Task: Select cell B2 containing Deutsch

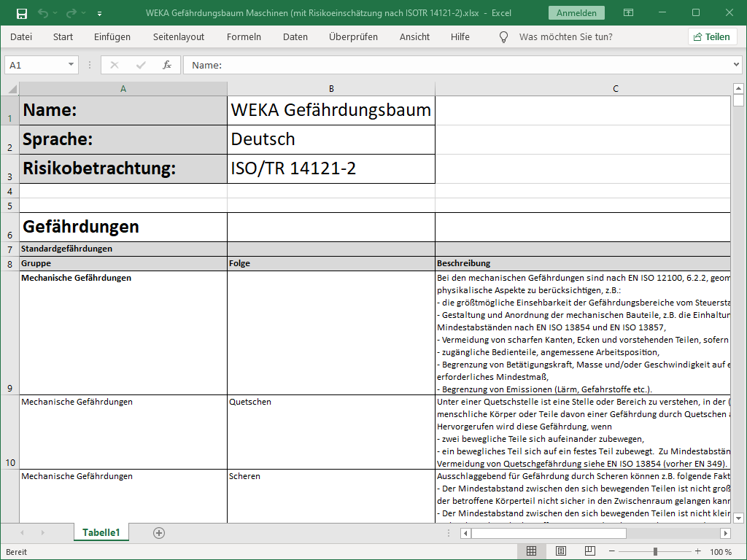Action: coord(331,139)
